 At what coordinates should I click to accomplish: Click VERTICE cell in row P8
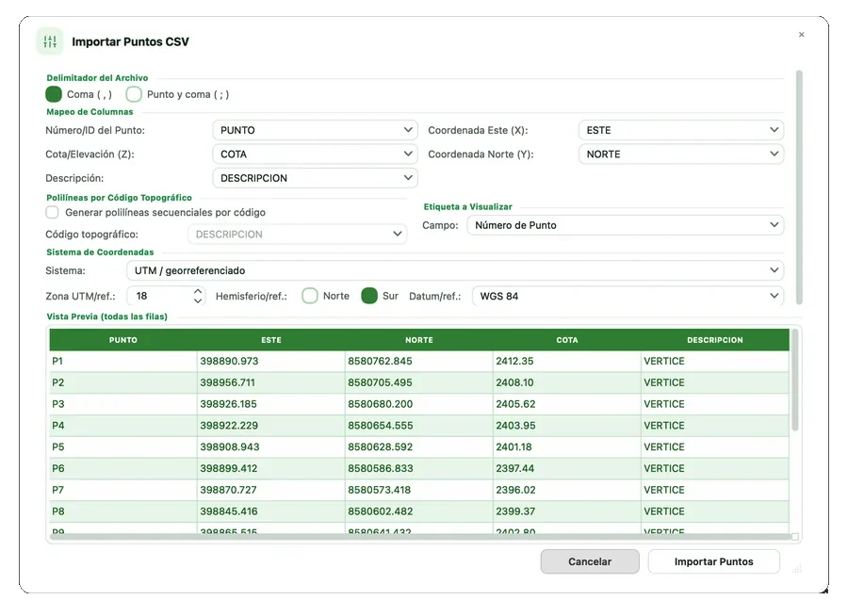pyautogui.click(x=715, y=511)
